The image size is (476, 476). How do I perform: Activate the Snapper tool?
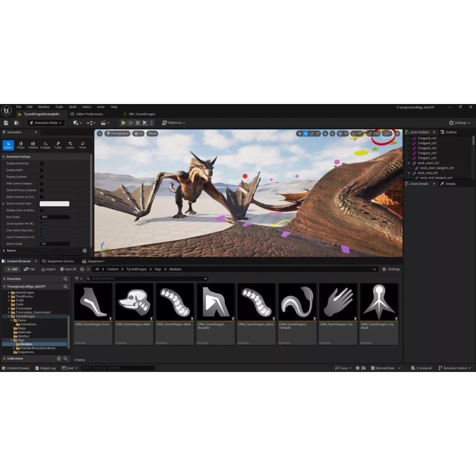click(45, 145)
